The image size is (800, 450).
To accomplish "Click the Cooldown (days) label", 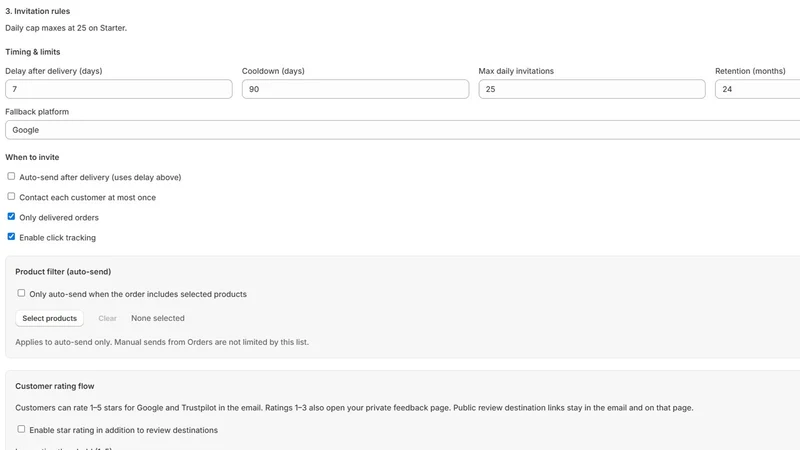I will (x=273, y=71).
